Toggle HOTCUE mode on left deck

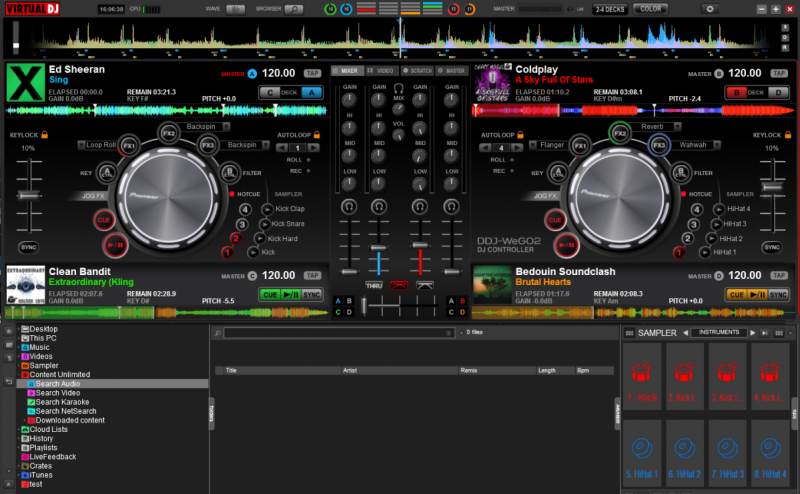tap(232, 194)
